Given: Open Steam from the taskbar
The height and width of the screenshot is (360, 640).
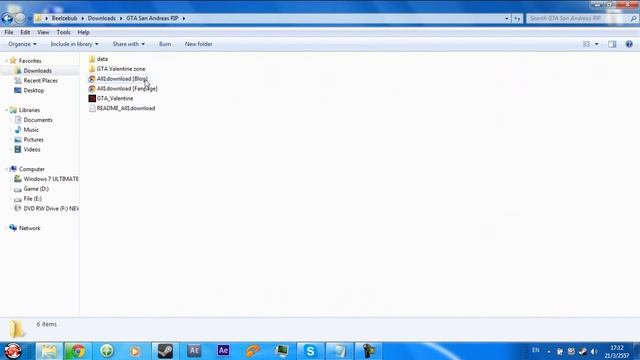Looking at the screenshot, I should click(x=165, y=351).
